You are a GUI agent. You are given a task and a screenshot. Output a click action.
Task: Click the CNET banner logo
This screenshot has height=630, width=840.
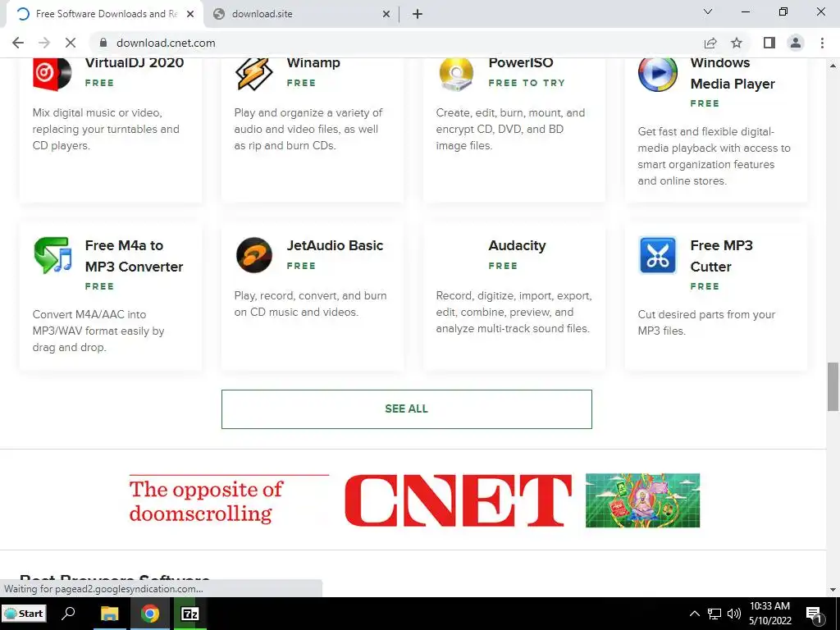(458, 500)
